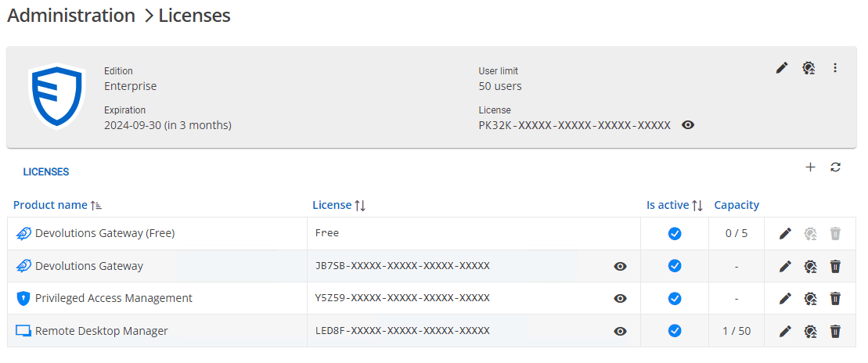Click the Enterprise edition value

tap(130, 86)
